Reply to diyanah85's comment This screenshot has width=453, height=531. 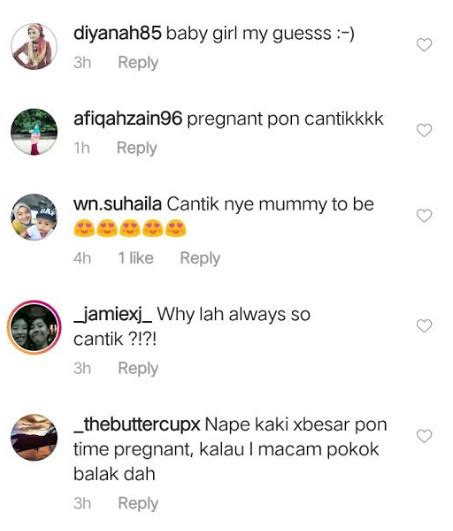pos(138,63)
